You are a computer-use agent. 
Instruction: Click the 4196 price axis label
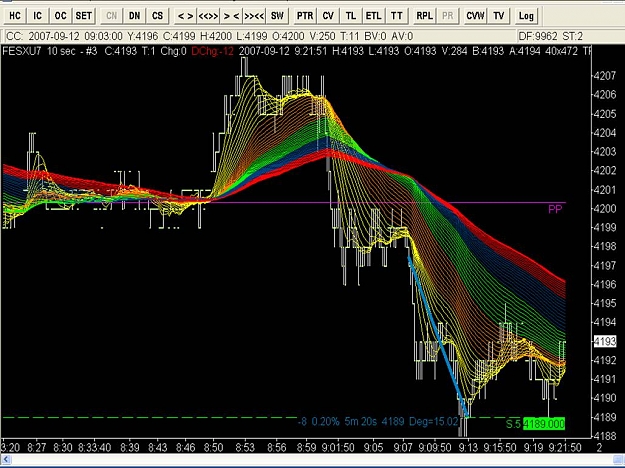click(x=605, y=284)
